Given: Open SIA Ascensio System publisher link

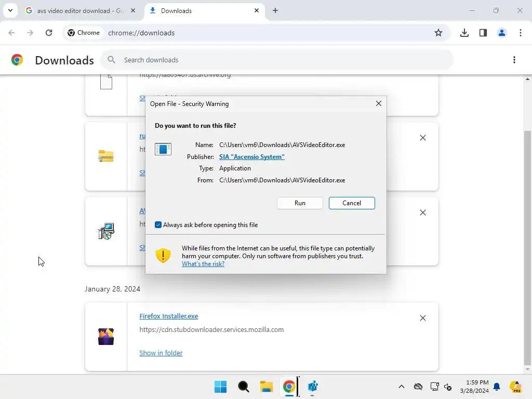Looking at the screenshot, I should [x=252, y=157].
